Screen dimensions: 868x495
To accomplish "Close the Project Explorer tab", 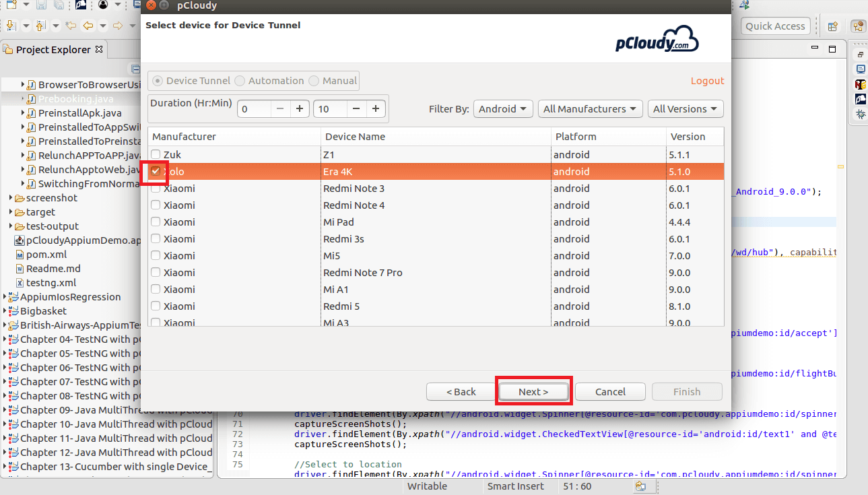I will click(99, 49).
